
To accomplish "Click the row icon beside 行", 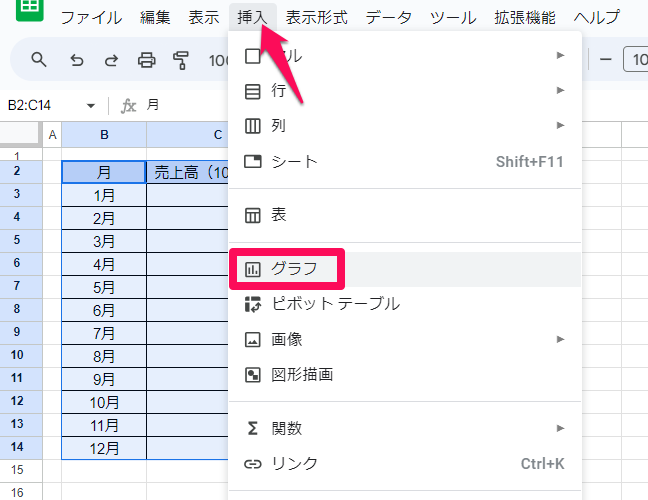I will [253, 91].
